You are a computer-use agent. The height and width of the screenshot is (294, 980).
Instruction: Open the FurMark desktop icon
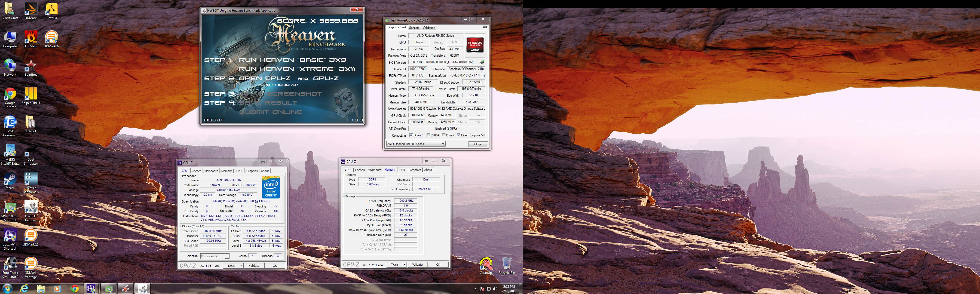point(31,39)
